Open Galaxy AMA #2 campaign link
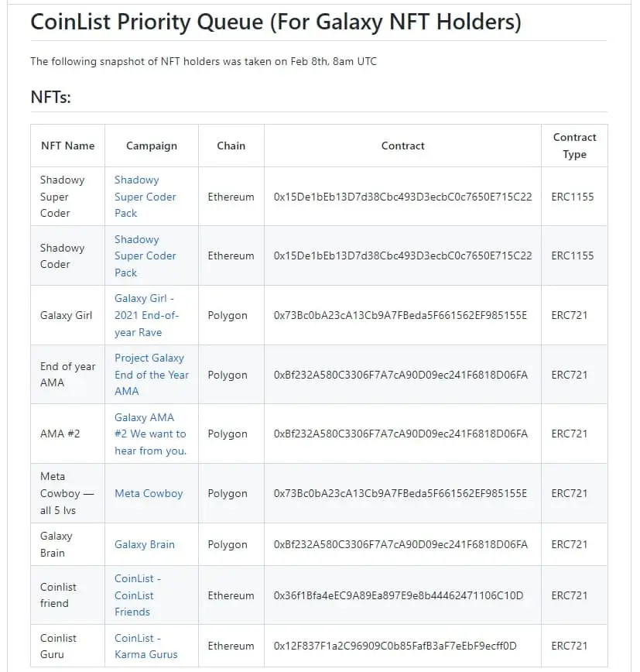The image size is (640, 672). point(150,434)
